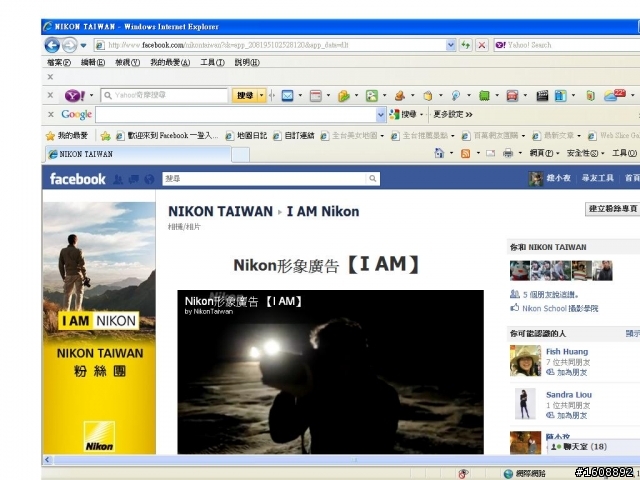Open the 說明(H) menu
Screen dimensions: 640x480
click(x=247, y=62)
